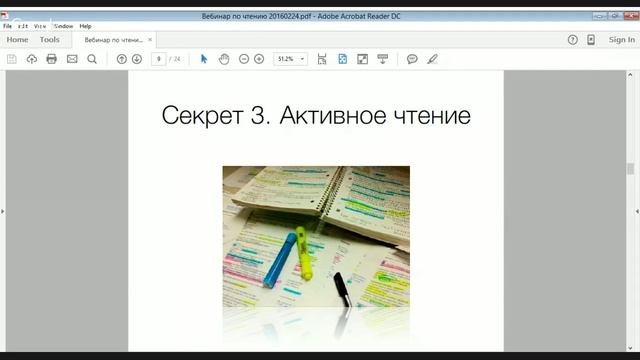Open the Help question mark icon
Viewport: 640px width, 360px height.
click(x=573, y=40)
